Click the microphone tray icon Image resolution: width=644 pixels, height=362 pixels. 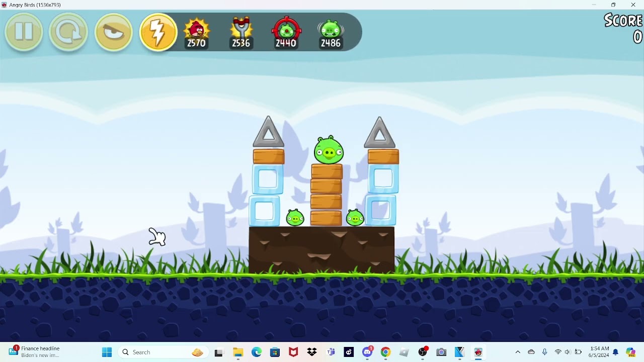(545, 352)
